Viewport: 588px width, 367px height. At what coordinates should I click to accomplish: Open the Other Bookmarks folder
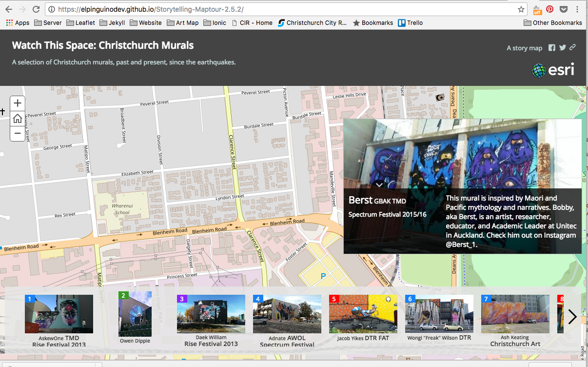pos(553,22)
